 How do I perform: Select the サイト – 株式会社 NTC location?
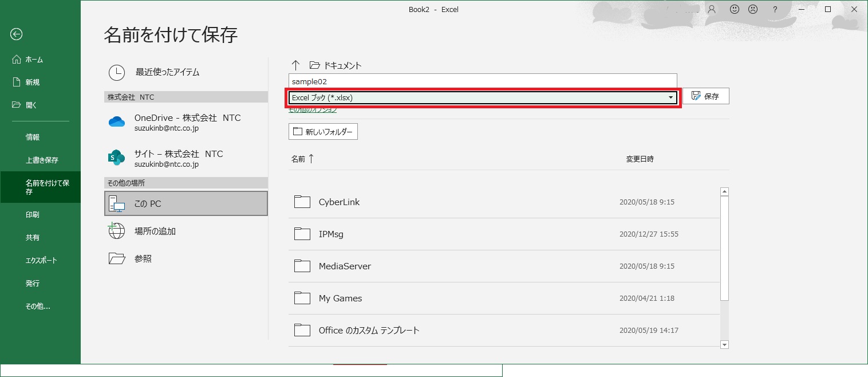[x=186, y=159]
